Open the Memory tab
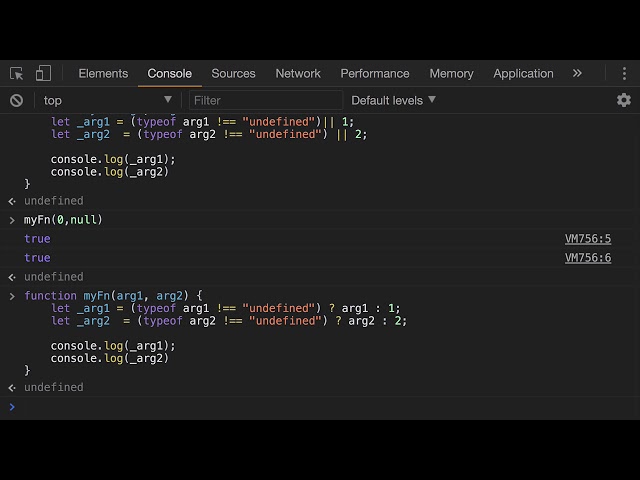Screen dimensions: 640x480 tap(451, 73)
